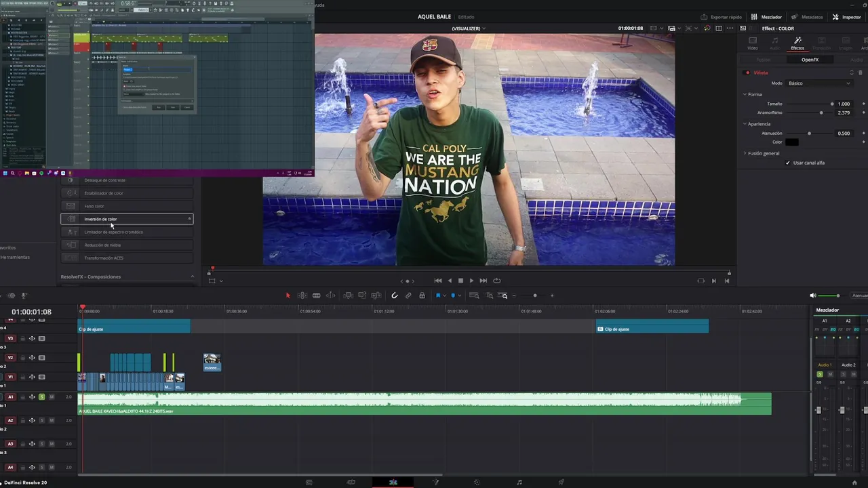The width and height of the screenshot is (868, 488).
Task: Toggle the position lock padlock icon
Action: click(x=422, y=296)
